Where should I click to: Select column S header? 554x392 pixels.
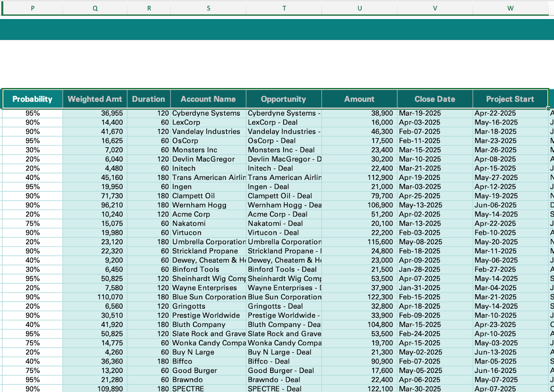coord(208,8)
